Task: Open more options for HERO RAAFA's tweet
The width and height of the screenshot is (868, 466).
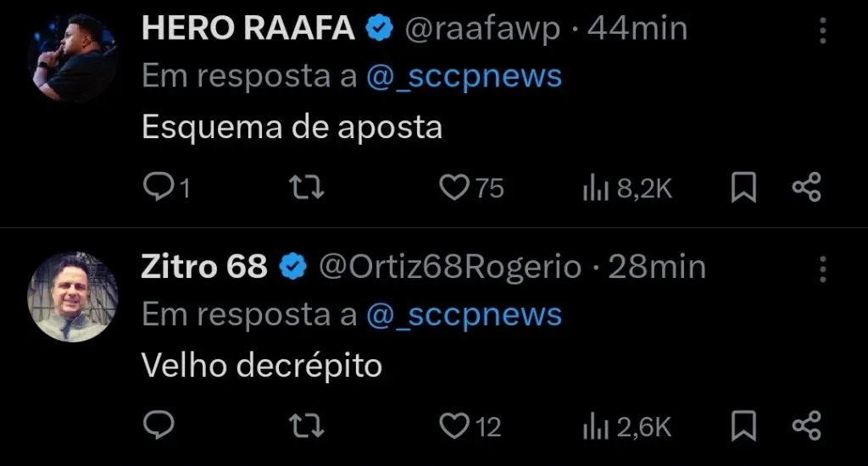Action: [x=822, y=31]
